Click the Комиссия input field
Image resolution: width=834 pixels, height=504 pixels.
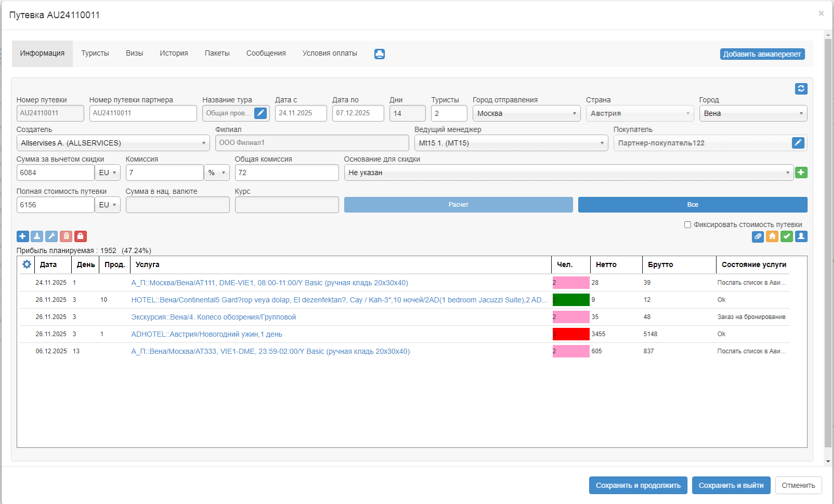click(x=164, y=173)
